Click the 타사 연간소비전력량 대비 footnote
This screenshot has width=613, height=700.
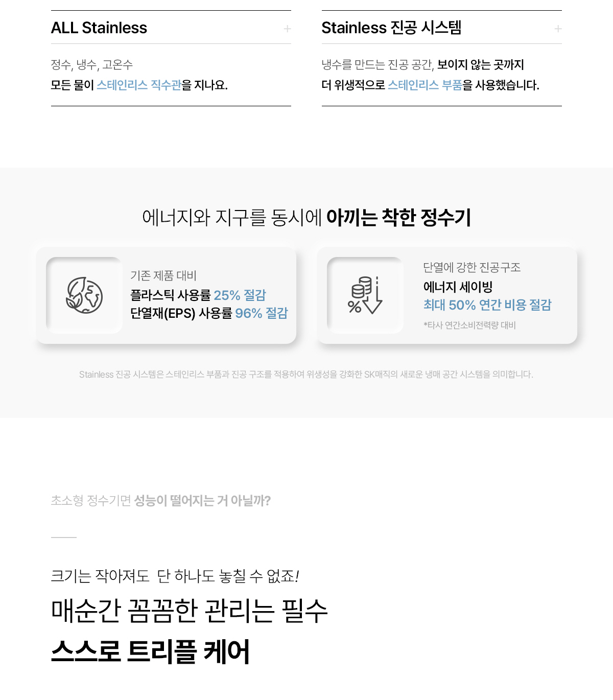click(469, 325)
